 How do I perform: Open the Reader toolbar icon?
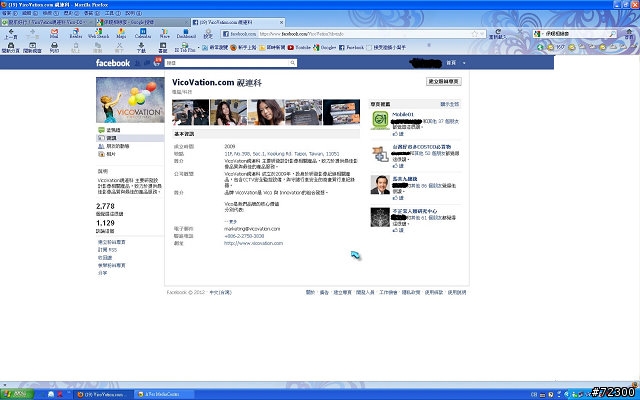[x=76, y=32]
